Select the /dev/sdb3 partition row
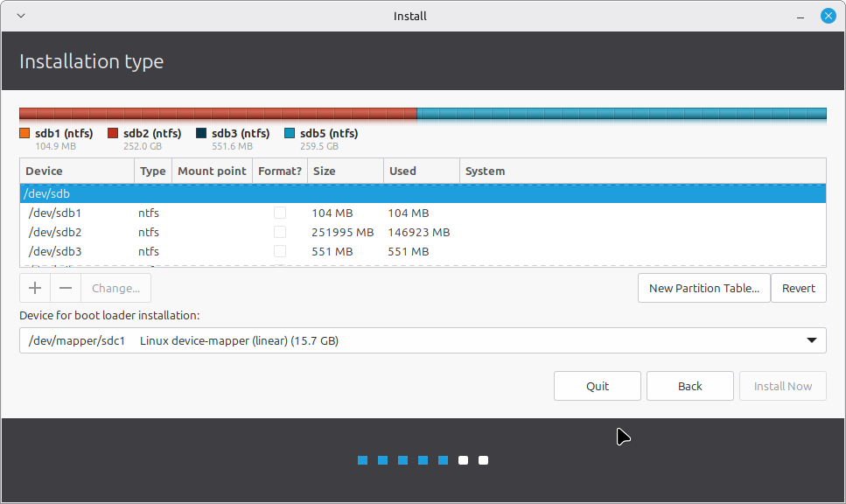The width and height of the screenshot is (846, 504). [x=423, y=251]
